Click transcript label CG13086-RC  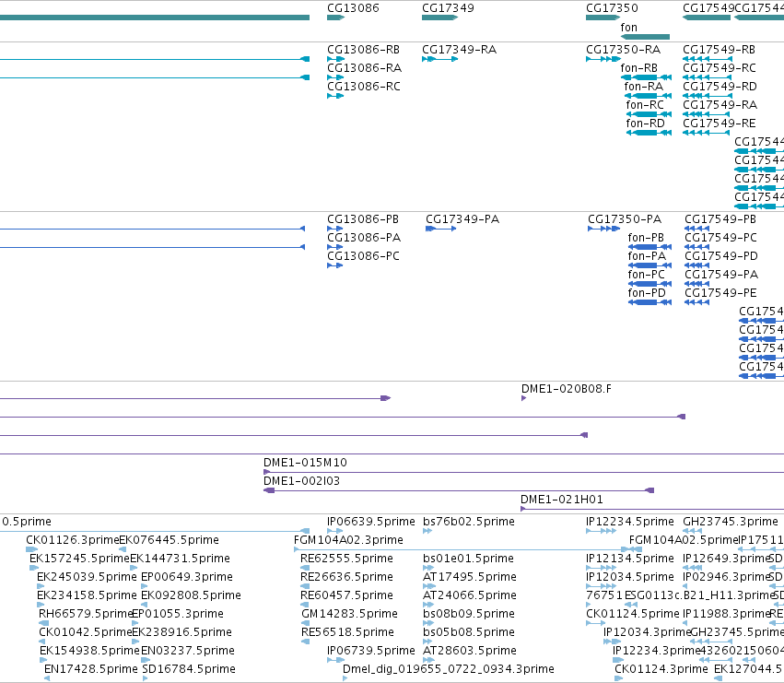(364, 87)
